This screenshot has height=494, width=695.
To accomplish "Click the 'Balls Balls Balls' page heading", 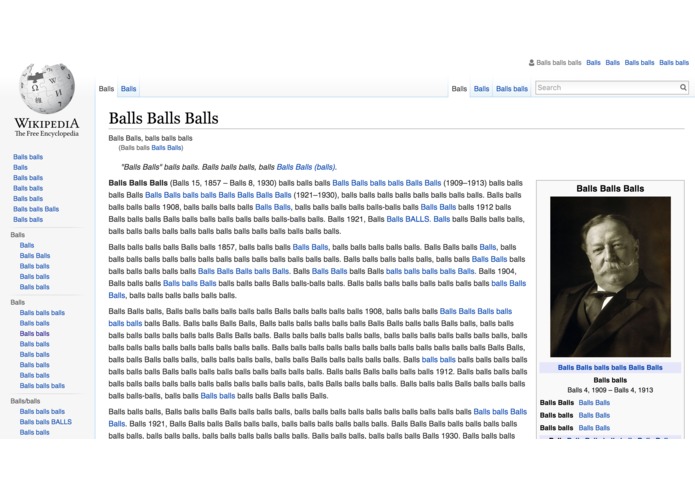I will pos(164,118).
